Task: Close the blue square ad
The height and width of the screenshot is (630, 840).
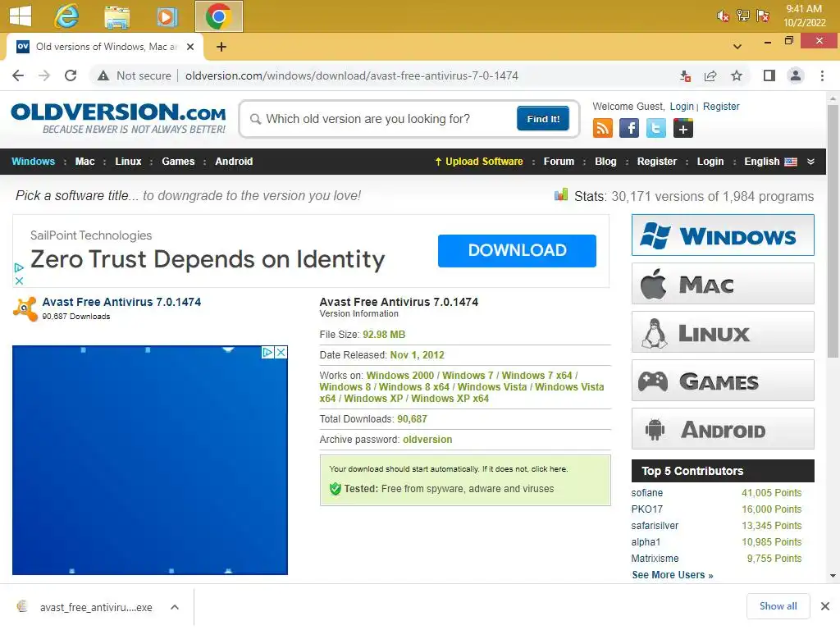Action: click(281, 352)
